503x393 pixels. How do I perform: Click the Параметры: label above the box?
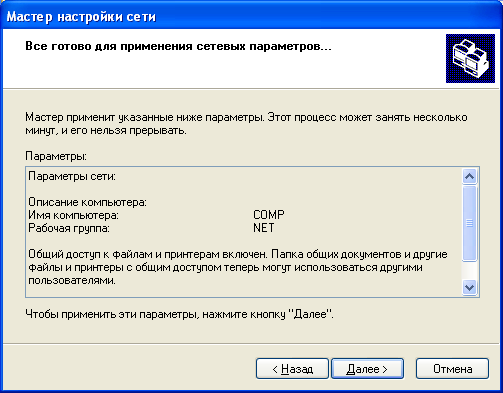click(x=56, y=156)
